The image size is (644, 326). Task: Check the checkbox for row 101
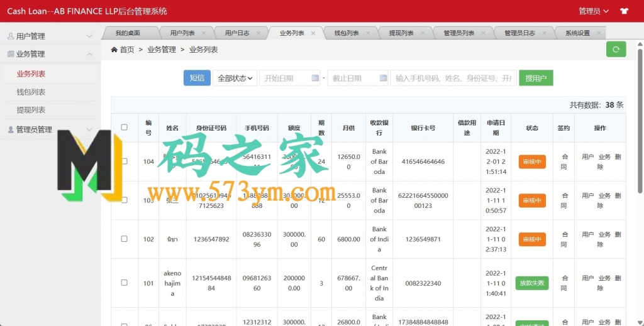click(124, 283)
